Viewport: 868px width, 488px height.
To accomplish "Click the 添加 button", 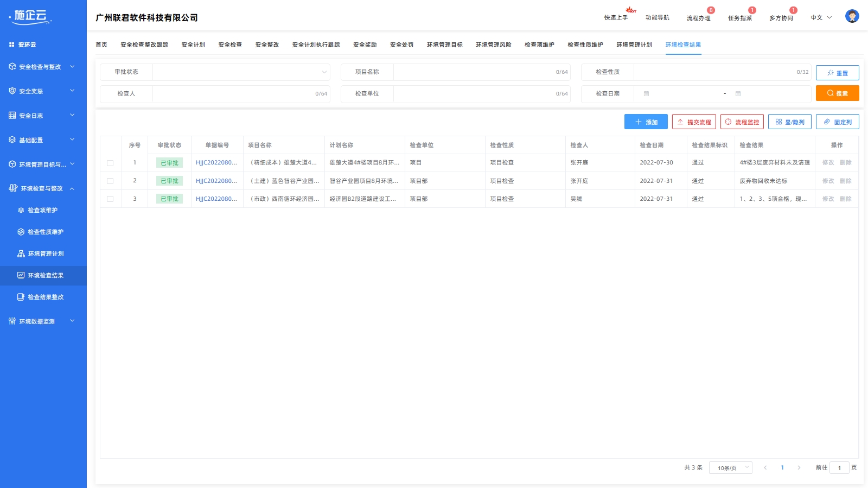I will click(x=646, y=122).
